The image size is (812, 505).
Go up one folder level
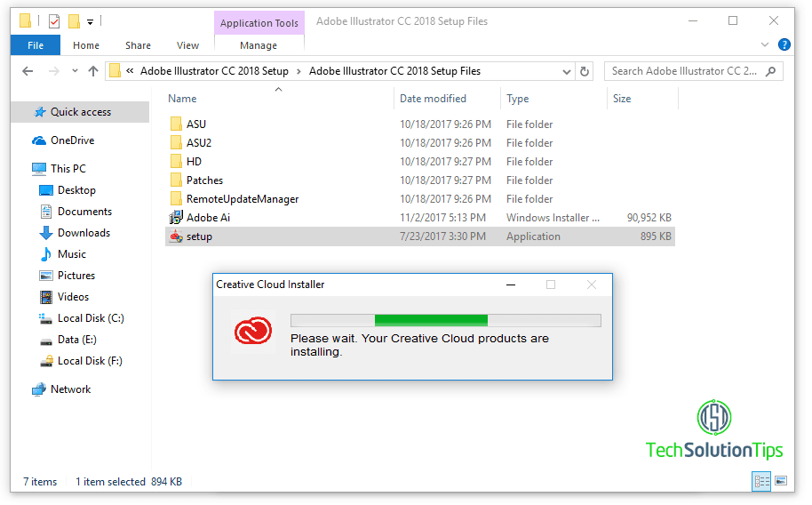tap(93, 71)
